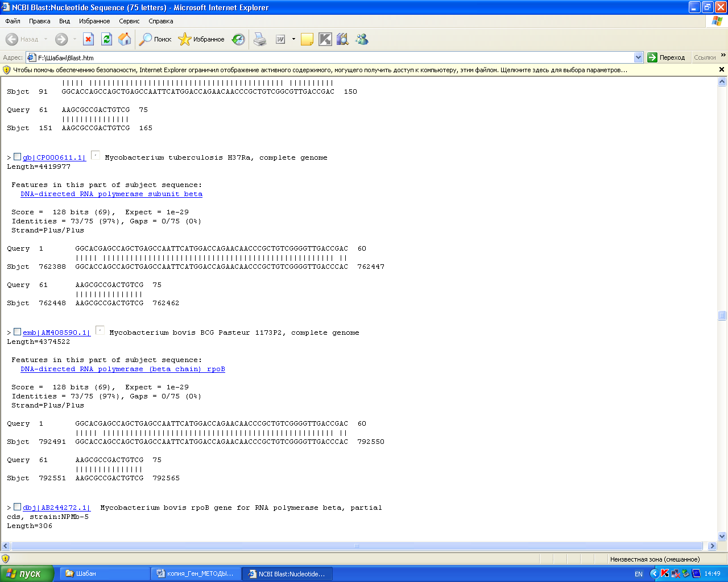Click in the address field F:\Шабан\Blast.htm
728x582 pixels.
point(334,57)
